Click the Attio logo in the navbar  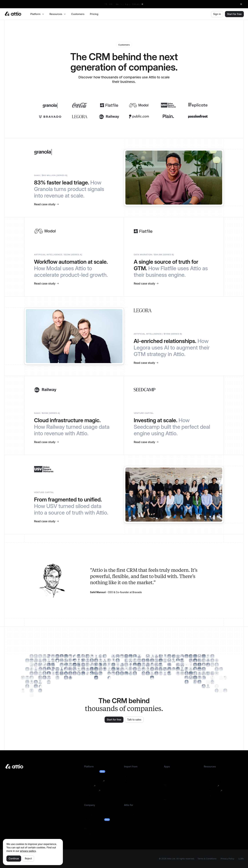[x=13, y=14]
